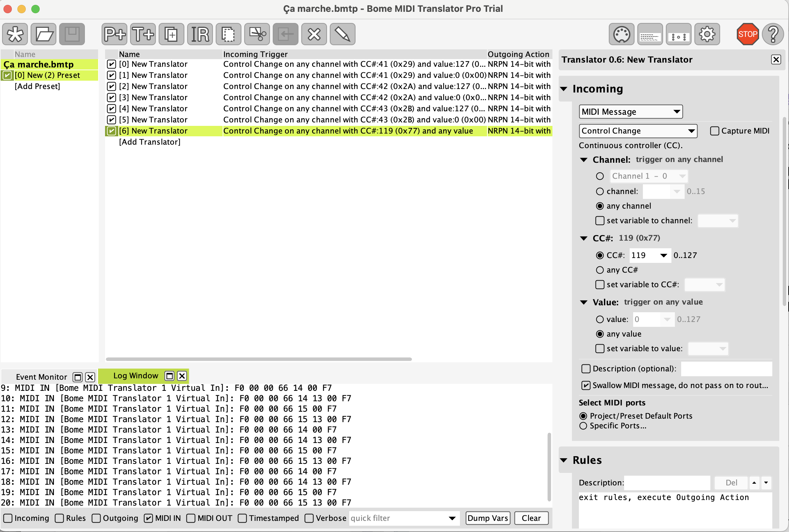Click the MIDI palette-shaped toolbar icon
789x532 pixels.
pyautogui.click(x=621, y=34)
